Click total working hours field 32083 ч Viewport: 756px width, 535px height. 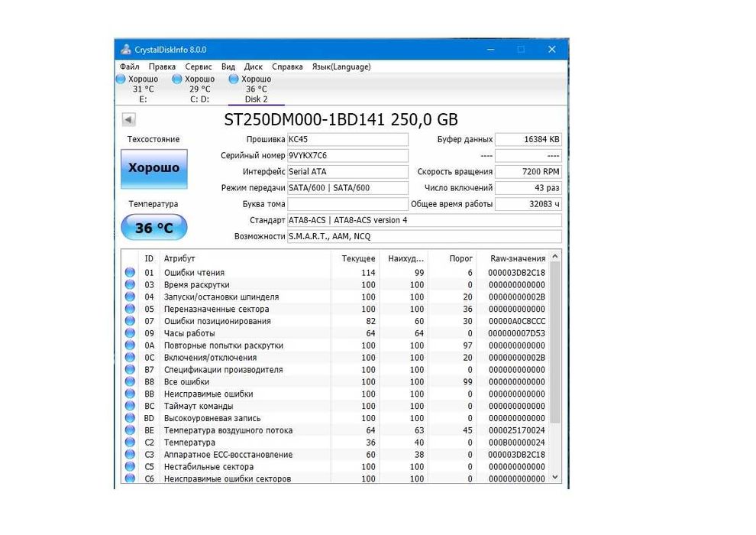pyautogui.click(x=528, y=204)
